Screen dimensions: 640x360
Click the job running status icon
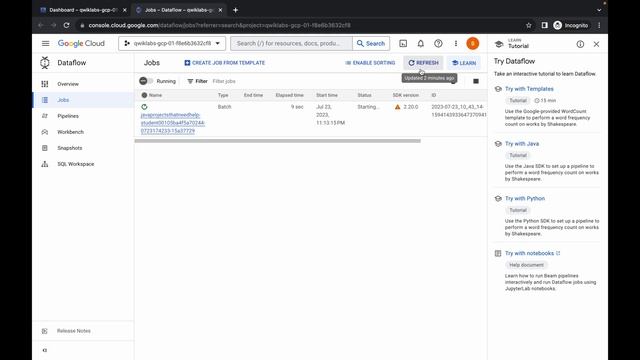tap(144, 107)
